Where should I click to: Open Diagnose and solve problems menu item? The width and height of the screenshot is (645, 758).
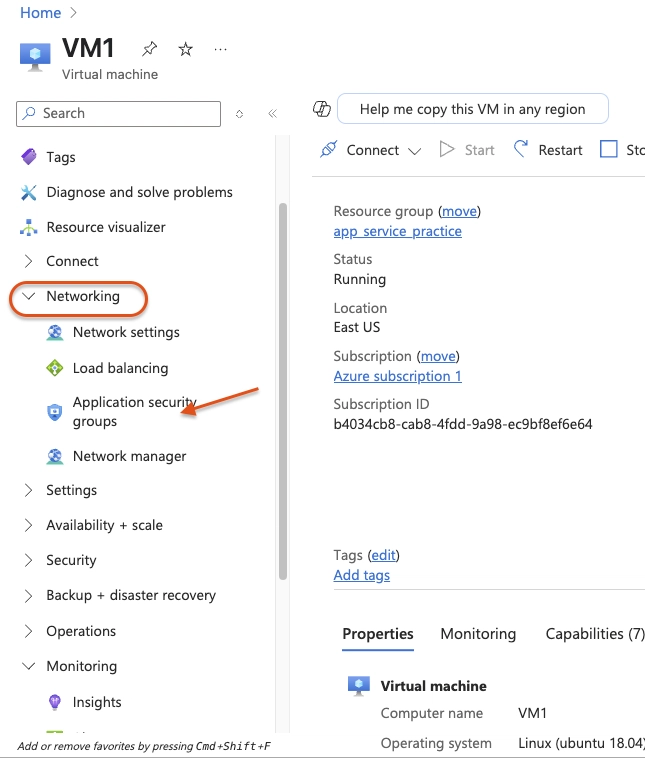point(139,192)
